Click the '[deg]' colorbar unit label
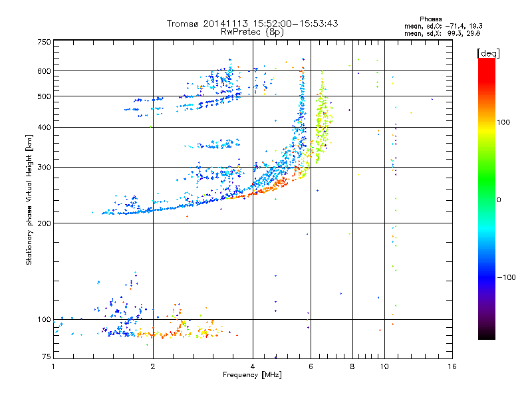532x399 pixels. [x=488, y=53]
